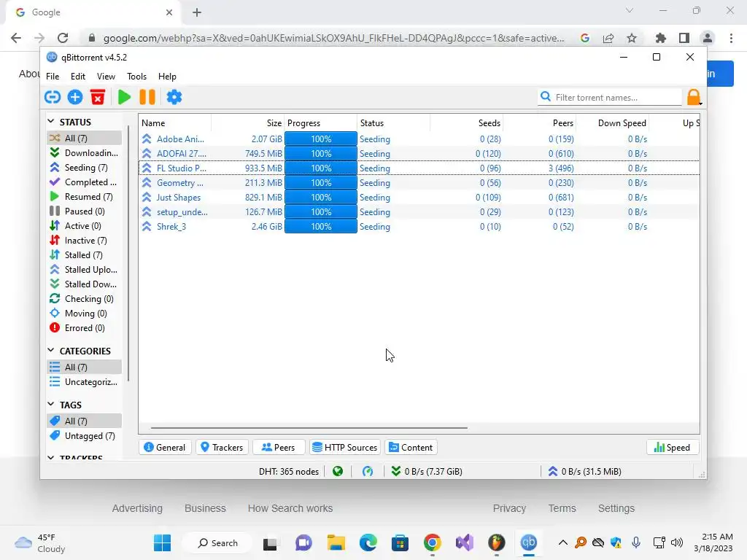Switch to the Trackers tab
Screen dimensions: 747x560
(x=222, y=447)
